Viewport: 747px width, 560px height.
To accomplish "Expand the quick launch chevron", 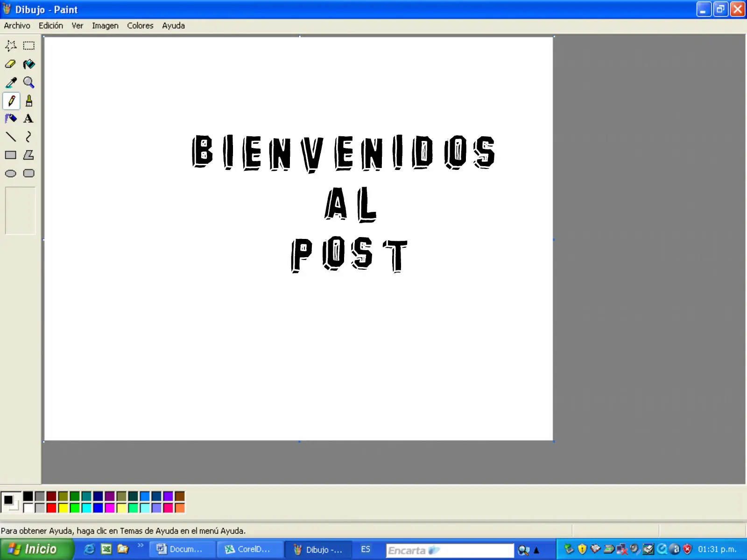I will click(x=141, y=545).
